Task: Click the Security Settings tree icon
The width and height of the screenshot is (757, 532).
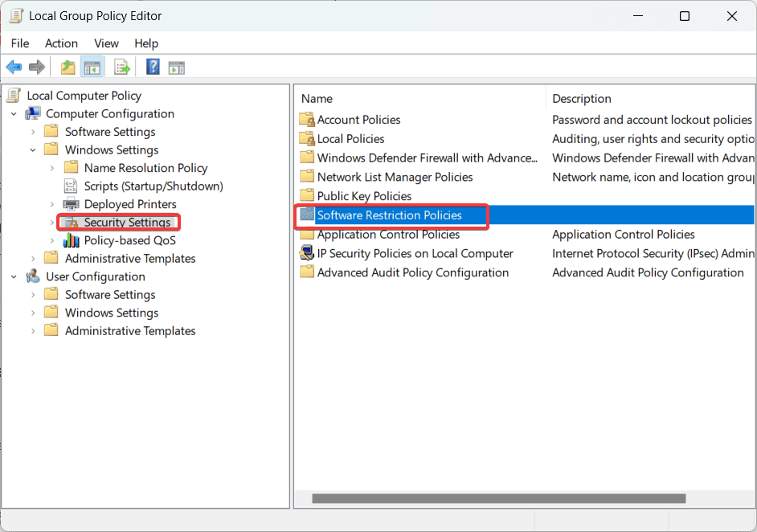Action: (72, 222)
